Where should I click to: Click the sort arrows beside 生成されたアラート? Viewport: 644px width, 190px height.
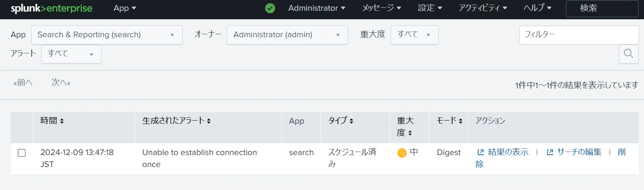pyautogui.click(x=209, y=121)
